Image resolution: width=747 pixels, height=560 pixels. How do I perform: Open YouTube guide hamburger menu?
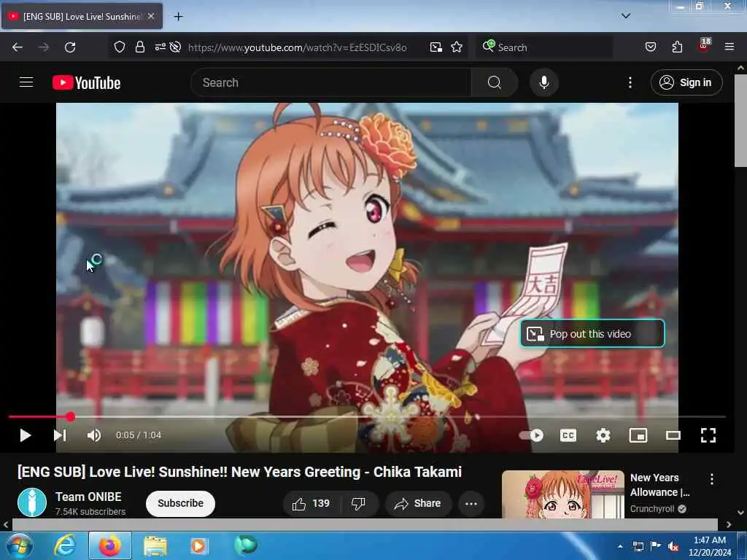point(26,82)
